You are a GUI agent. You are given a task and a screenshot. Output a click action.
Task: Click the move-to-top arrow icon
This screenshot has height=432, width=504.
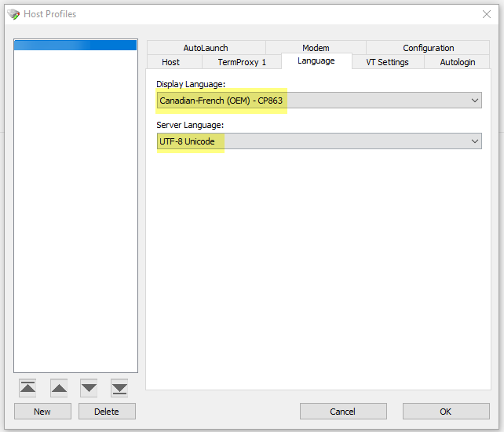[27, 388]
